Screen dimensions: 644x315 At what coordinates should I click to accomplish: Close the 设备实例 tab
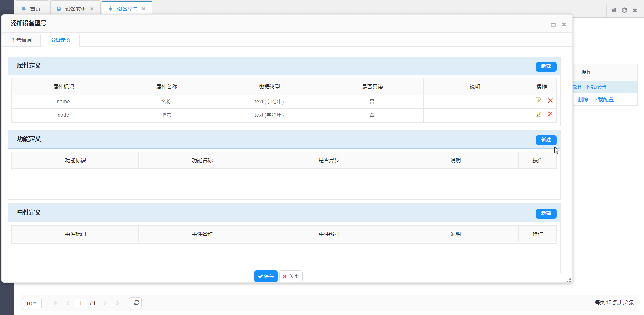coord(92,9)
